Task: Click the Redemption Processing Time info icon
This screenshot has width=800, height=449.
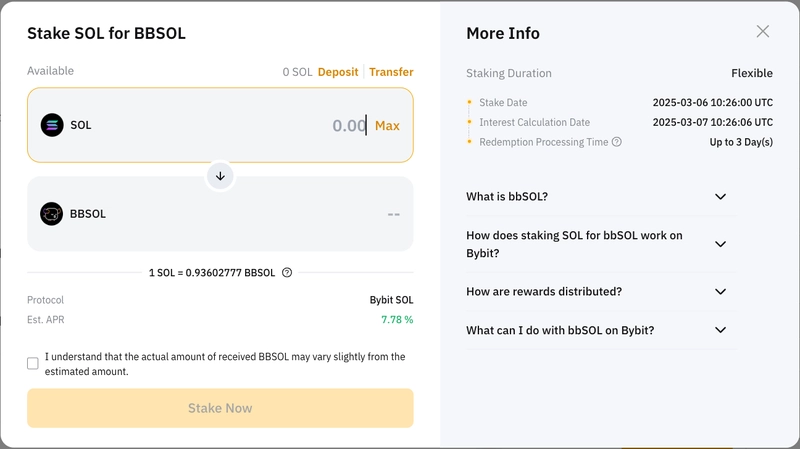Action: click(617, 142)
